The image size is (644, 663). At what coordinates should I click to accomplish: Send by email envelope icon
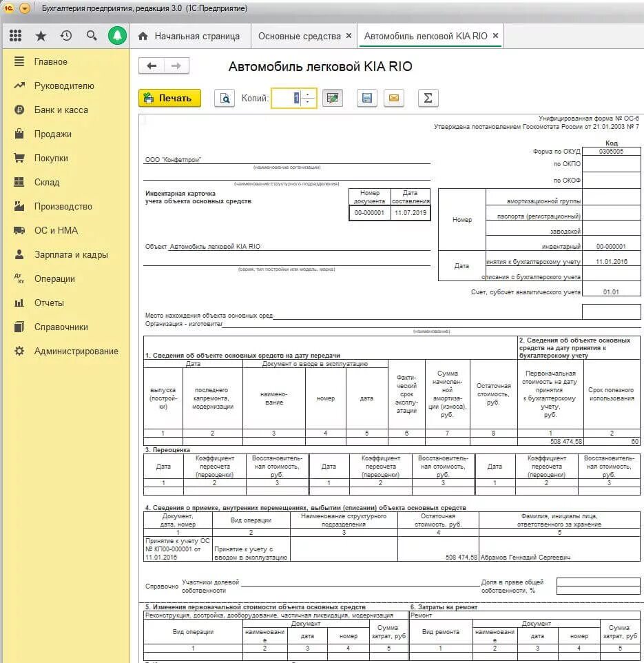pos(394,98)
